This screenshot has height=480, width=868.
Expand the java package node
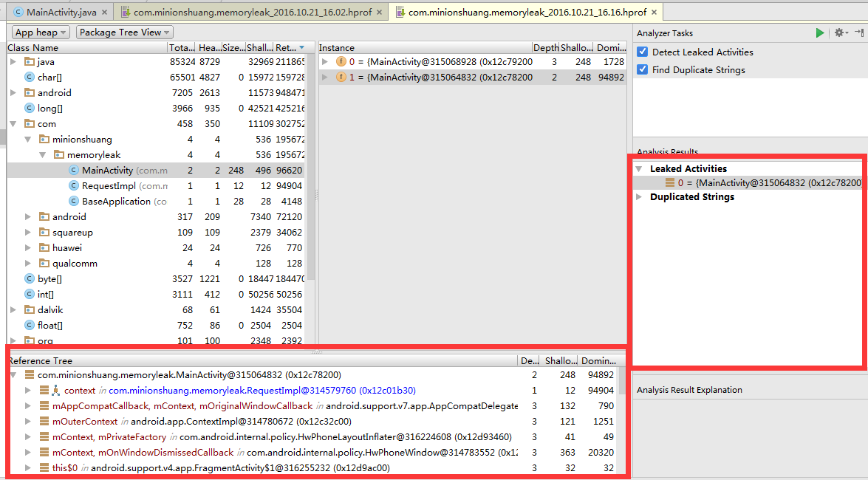tap(14, 62)
